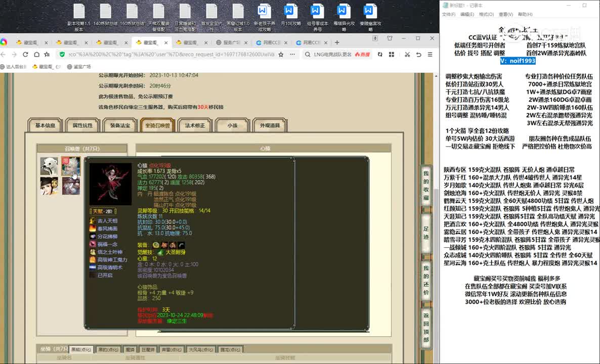
Task: Close the active 藏宝阁 browser tab
Action: tap(166, 42)
